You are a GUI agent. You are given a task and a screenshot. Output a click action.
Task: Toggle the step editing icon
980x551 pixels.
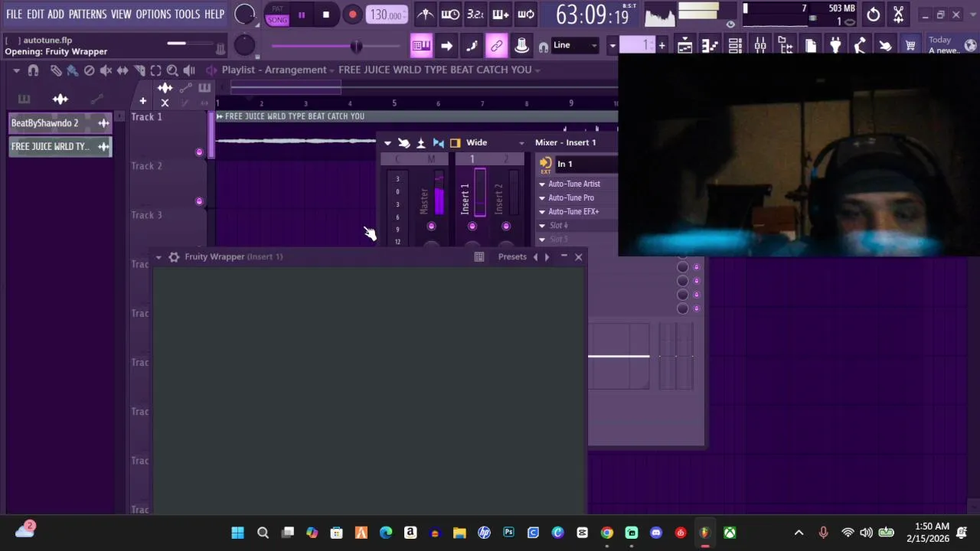coord(472,46)
